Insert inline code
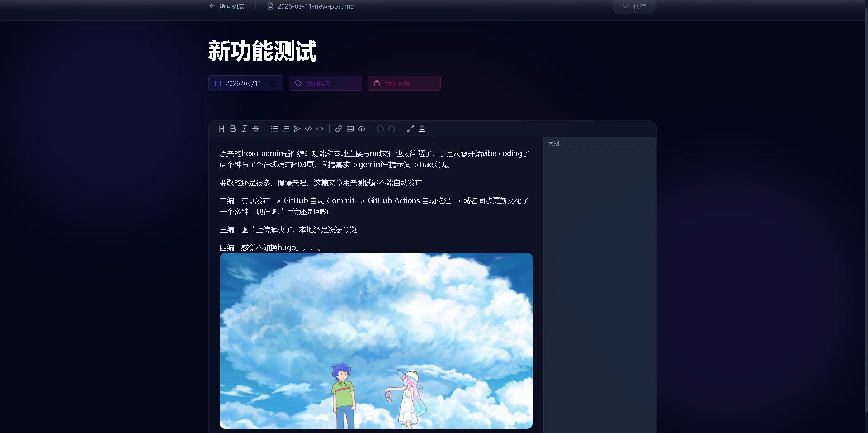This screenshot has width=868, height=433. [x=320, y=129]
